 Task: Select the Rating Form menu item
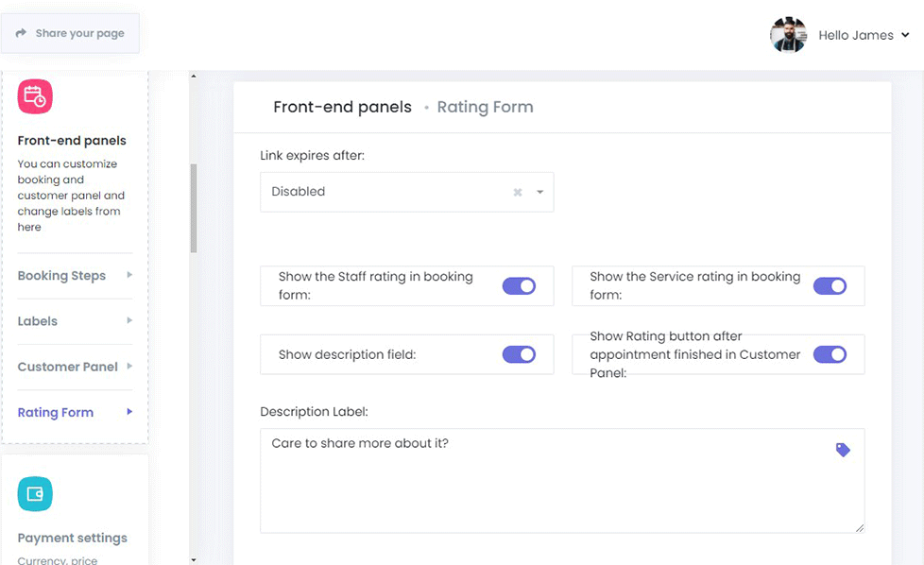(56, 412)
